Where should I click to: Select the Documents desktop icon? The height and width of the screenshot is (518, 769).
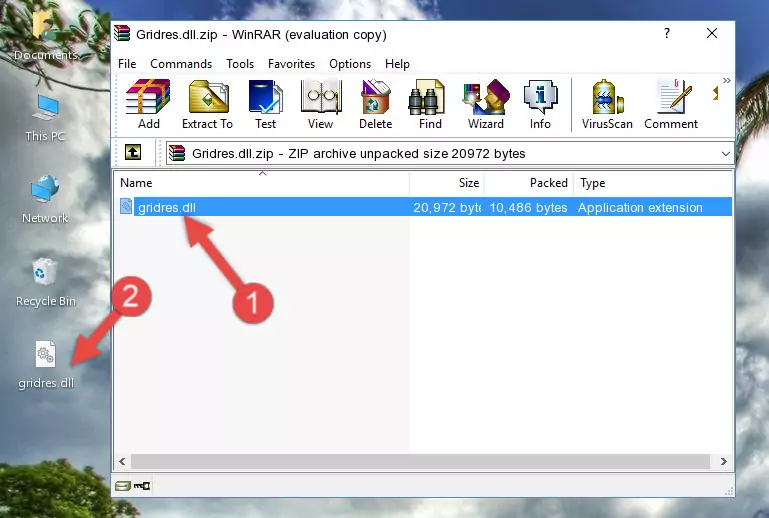coord(46,35)
